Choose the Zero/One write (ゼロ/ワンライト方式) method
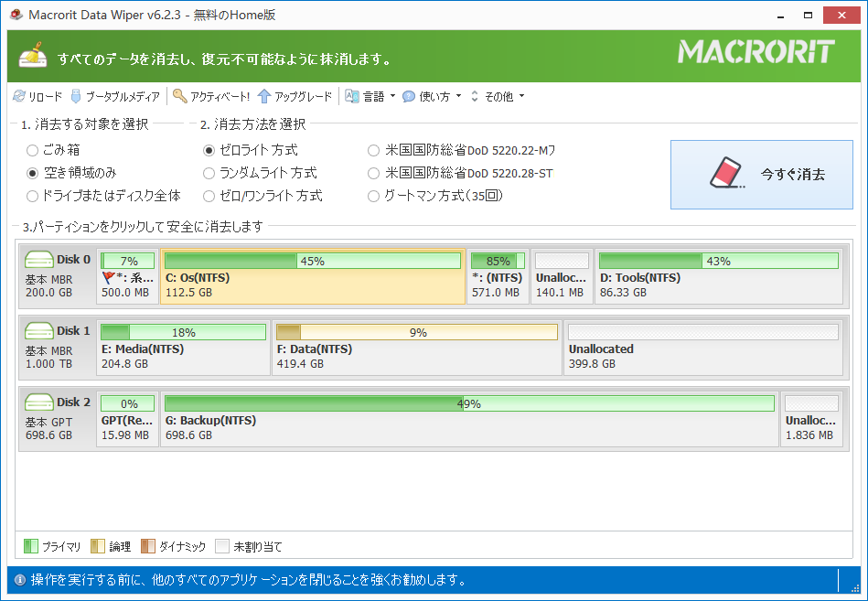The height and width of the screenshot is (601, 868). click(209, 196)
